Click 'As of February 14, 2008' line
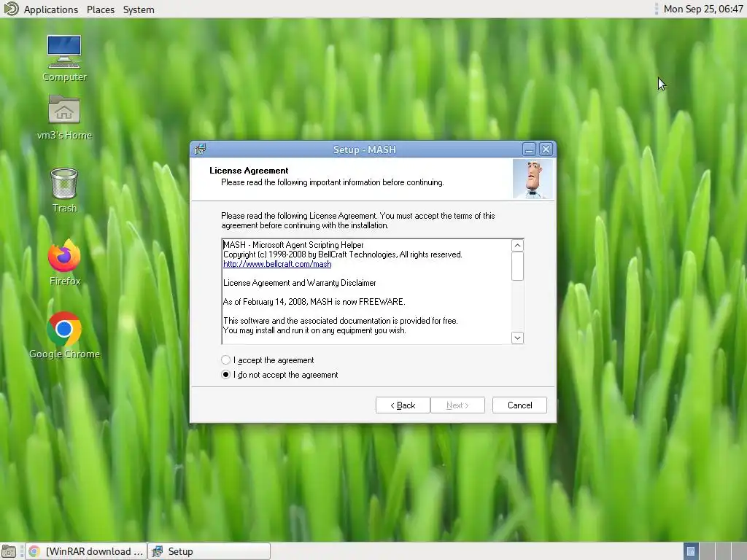Viewport: 747px width, 560px height. tap(314, 302)
